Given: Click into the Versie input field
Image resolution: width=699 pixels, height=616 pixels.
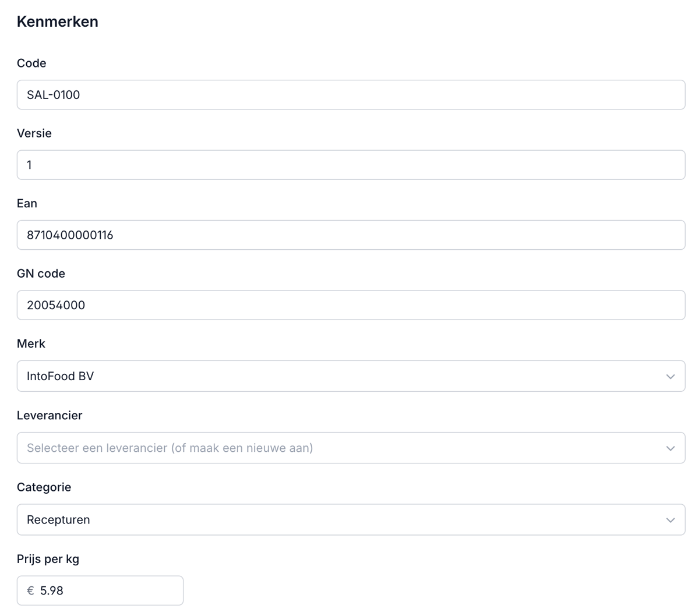Looking at the screenshot, I should click(x=351, y=165).
